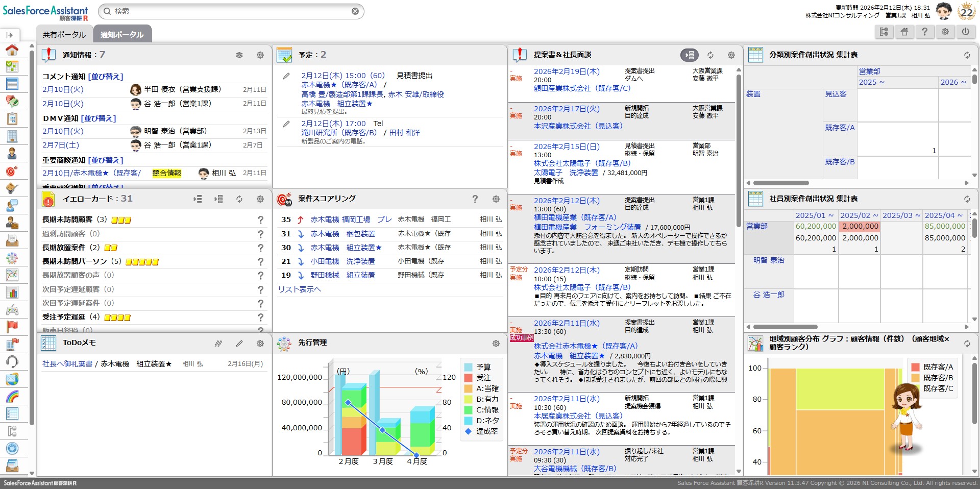The width and height of the screenshot is (980, 489).
Task: Click リスト表示へ link
Action: point(300,289)
